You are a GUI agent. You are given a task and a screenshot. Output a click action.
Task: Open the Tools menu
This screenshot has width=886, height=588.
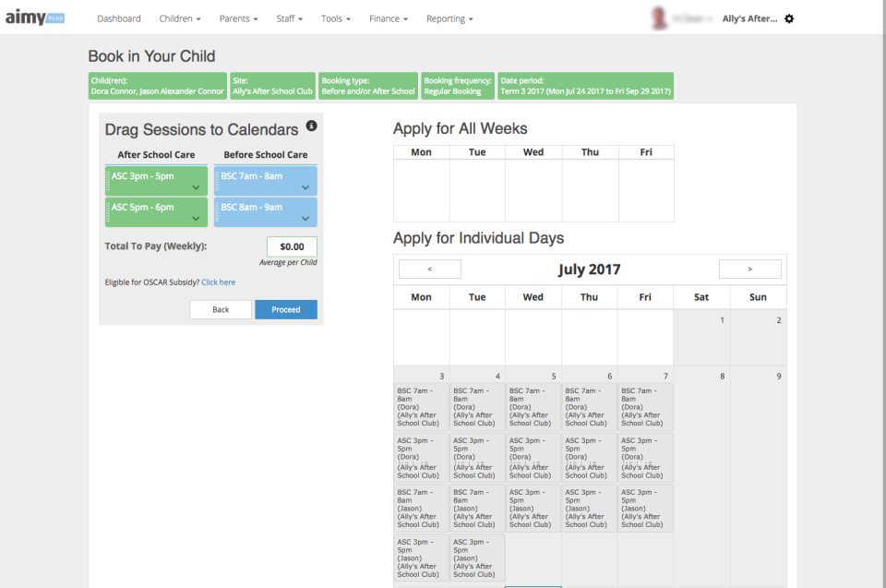click(x=335, y=18)
